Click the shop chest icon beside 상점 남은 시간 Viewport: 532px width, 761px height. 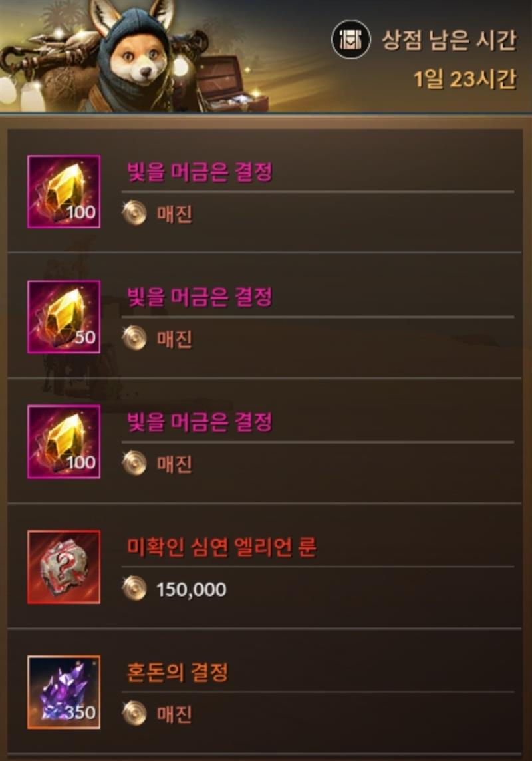coord(350,39)
